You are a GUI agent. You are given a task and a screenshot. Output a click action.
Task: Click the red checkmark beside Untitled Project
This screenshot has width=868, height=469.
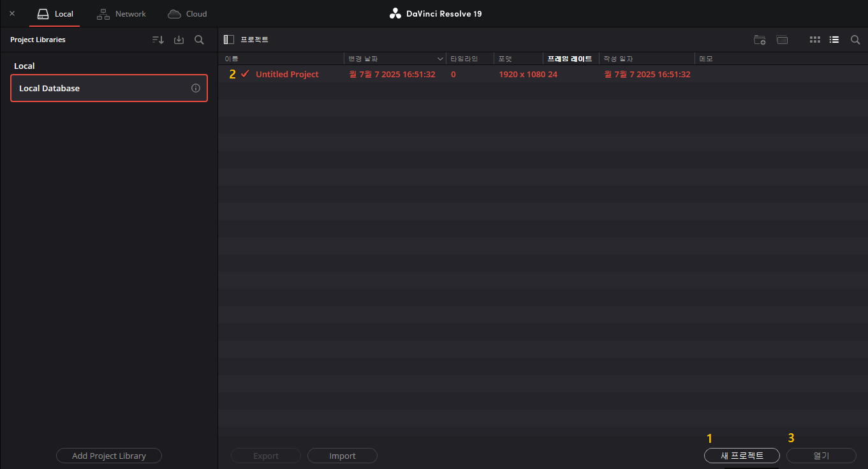pyautogui.click(x=245, y=74)
